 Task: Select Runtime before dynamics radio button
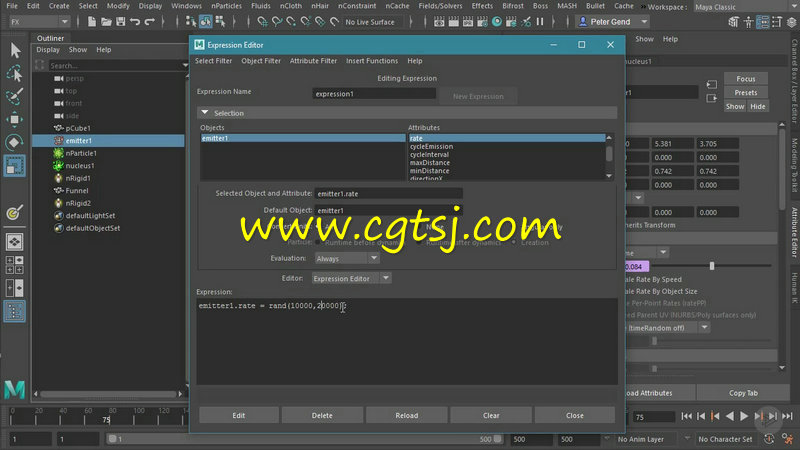[318, 242]
